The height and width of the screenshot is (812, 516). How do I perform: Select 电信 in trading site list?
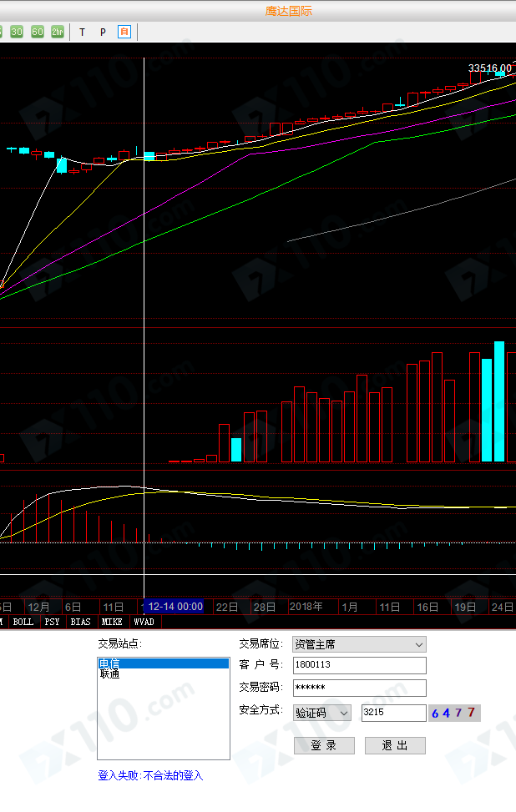click(x=163, y=663)
